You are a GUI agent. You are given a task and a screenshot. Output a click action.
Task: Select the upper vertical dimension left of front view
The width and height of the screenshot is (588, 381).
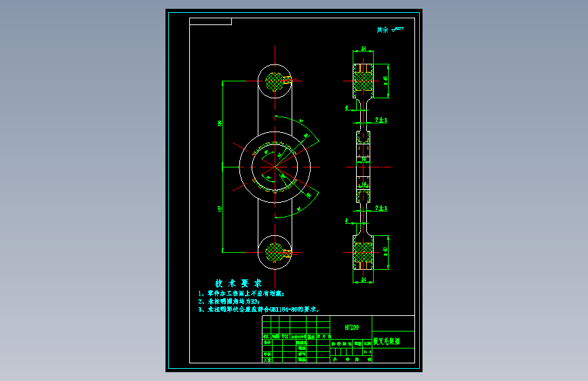220,123
